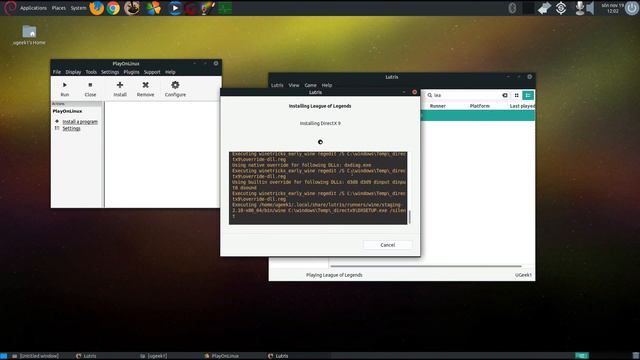Click the Run icon in PlayOnLinux toolbar
This screenshot has width=640, height=360.
coord(64,85)
